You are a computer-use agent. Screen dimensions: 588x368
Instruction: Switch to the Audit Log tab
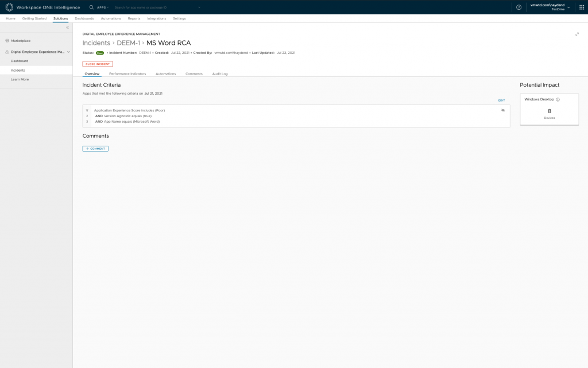[x=220, y=74]
